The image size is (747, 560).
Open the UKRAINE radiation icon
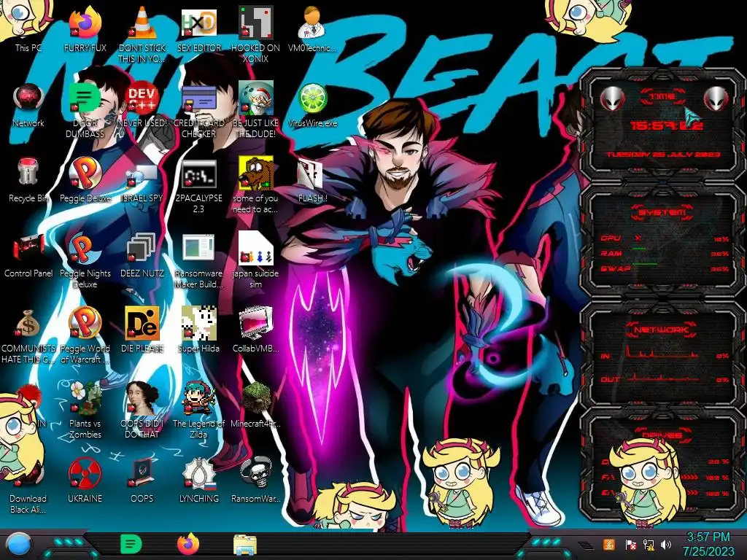[85, 480]
